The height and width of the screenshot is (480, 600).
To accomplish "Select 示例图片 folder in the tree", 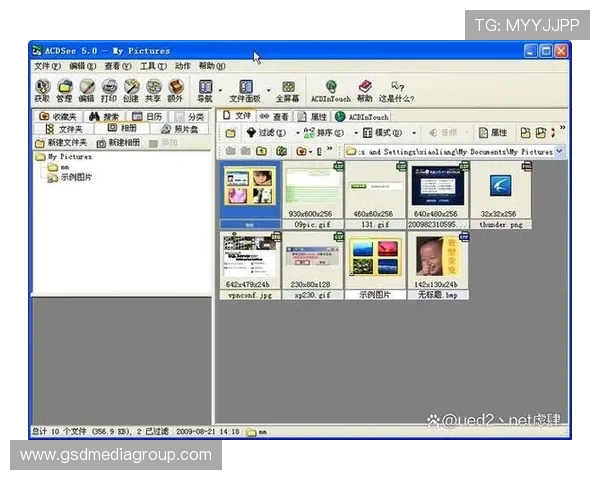I will [75, 177].
